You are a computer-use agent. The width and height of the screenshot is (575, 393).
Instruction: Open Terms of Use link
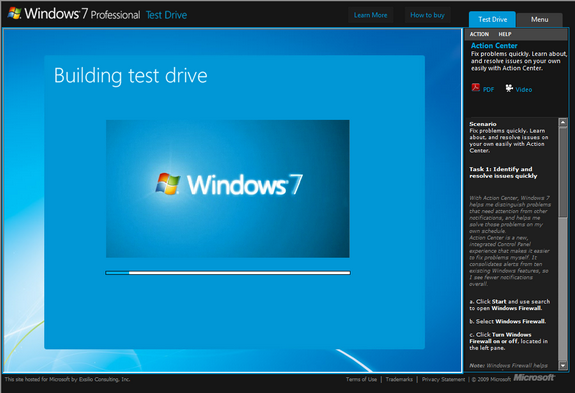point(361,379)
